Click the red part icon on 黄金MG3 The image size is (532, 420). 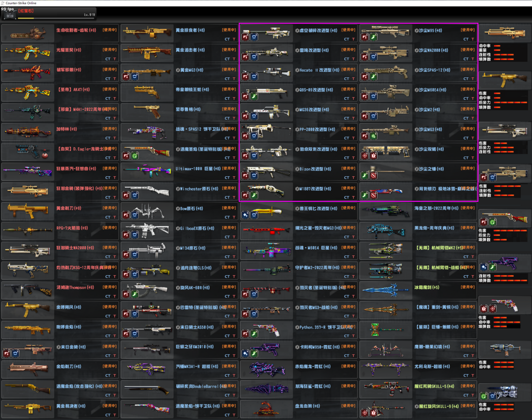pos(126,76)
